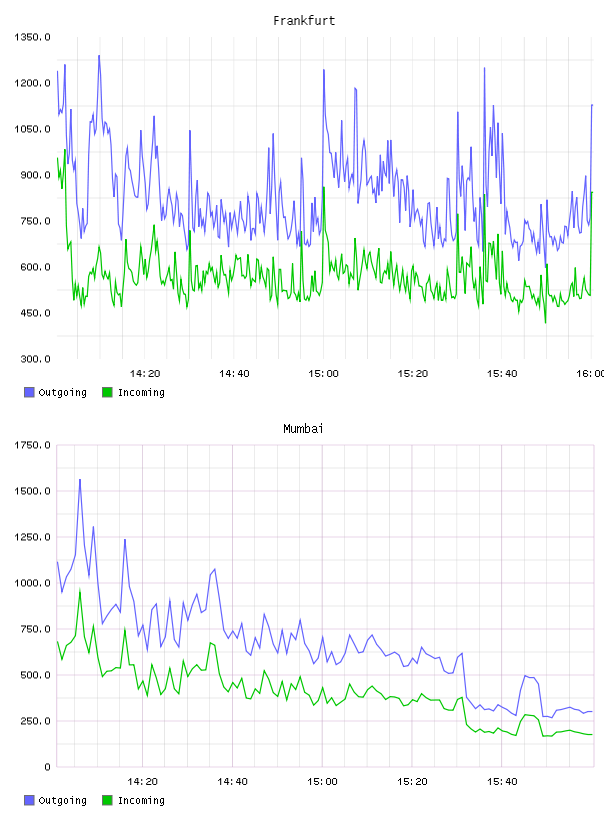This screenshot has height=816, width=608.
Task: Click the 250.0 y-axis label on Mumbai chart
Action: tap(35, 721)
